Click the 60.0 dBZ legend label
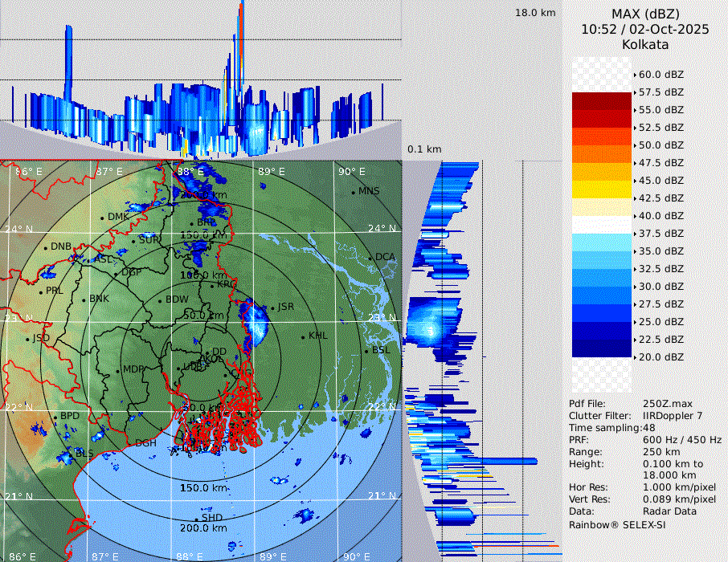This screenshot has width=728, height=562. click(661, 74)
